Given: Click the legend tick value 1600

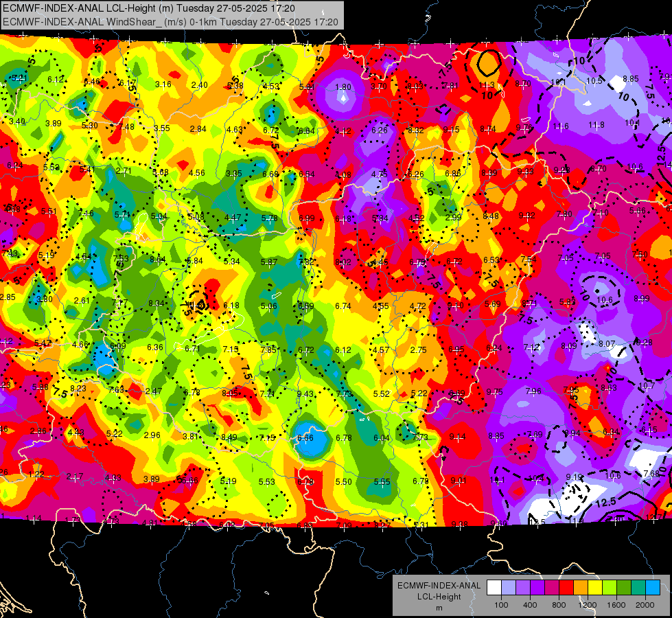Looking at the screenshot, I should tap(616, 605).
